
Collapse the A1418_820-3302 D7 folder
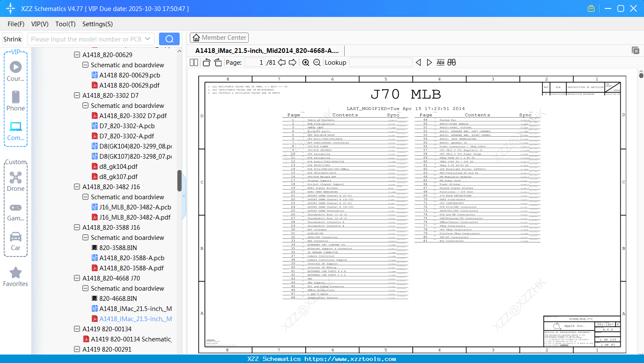[77, 95]
